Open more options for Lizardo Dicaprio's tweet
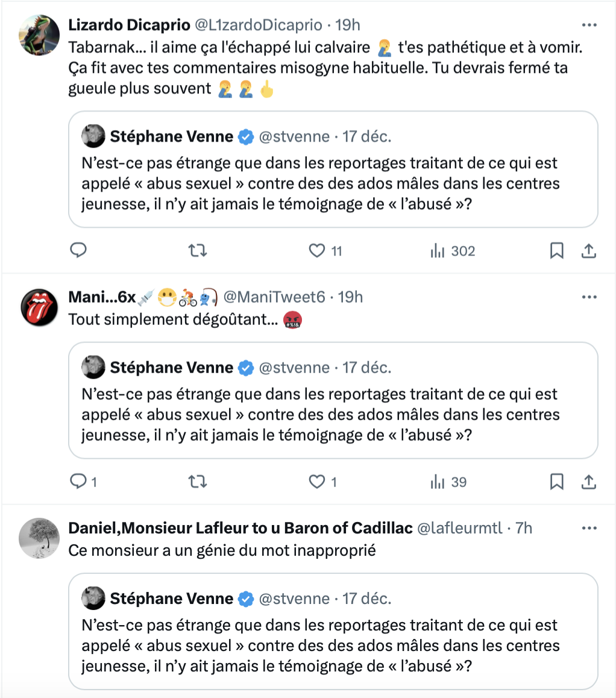 [589, 25]
